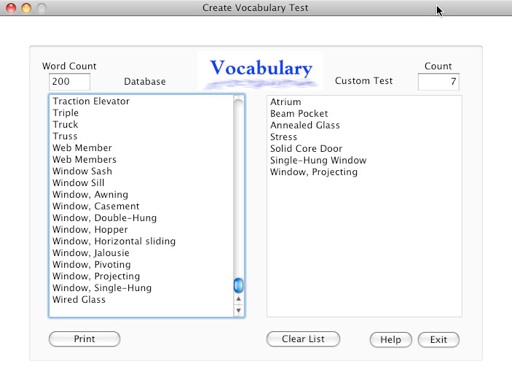Click the custom test Count field
Viewport: 512px width, 389px height.
438,81
